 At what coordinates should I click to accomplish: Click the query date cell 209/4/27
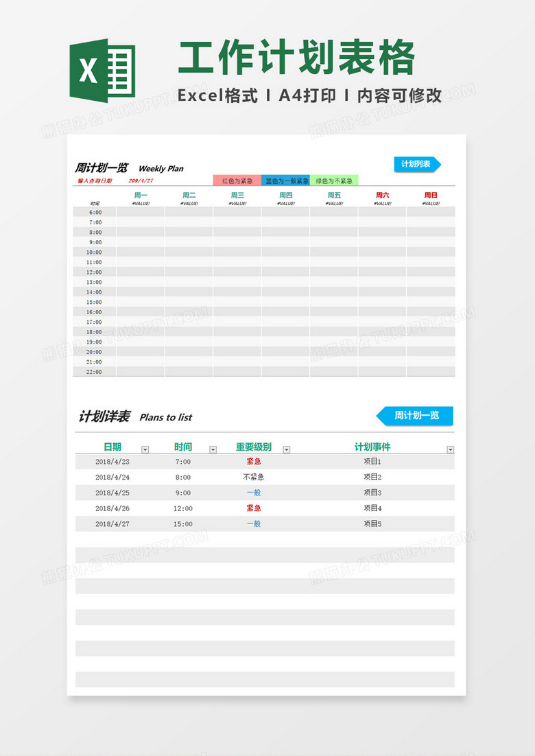coord(141,181)
